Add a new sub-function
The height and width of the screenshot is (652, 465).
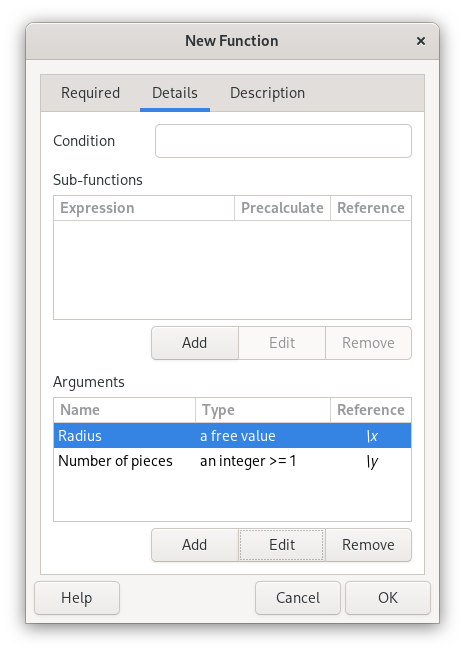coord(195,343)
